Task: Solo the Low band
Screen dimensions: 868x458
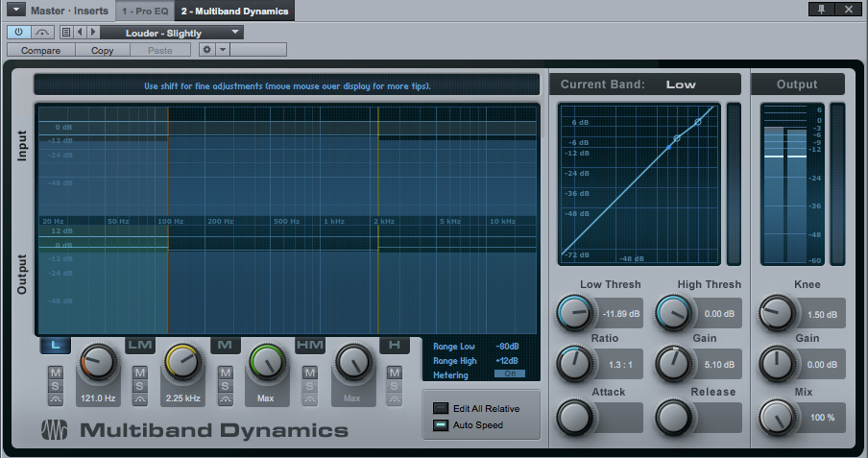Action: tap(56, 385)
